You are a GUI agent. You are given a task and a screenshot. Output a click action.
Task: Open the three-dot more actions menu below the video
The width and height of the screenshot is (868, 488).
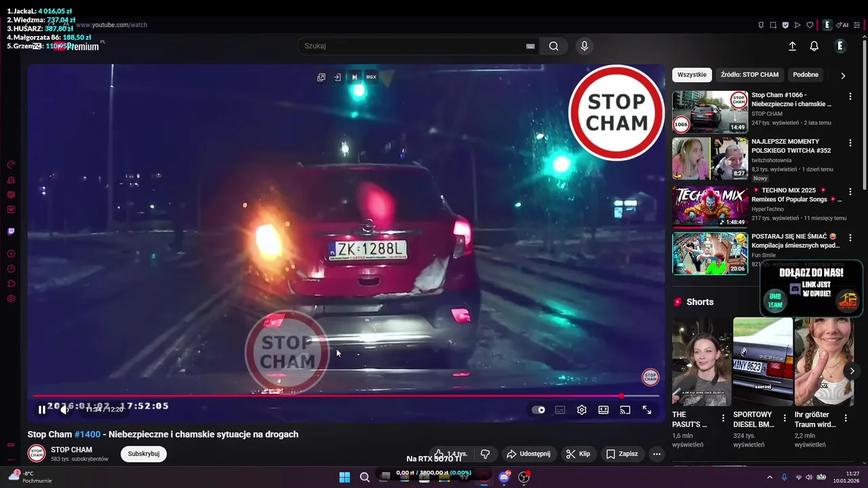tap(656, 454)
